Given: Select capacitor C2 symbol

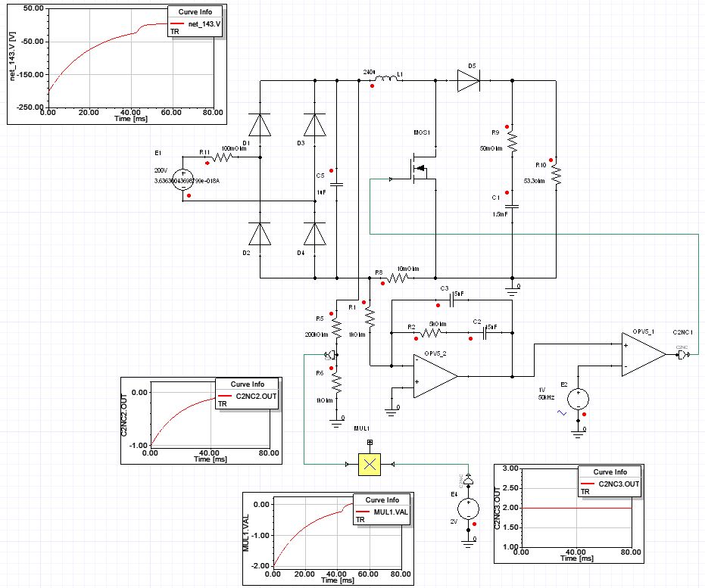Looking at the screenshot, I should tap(485, 333).
